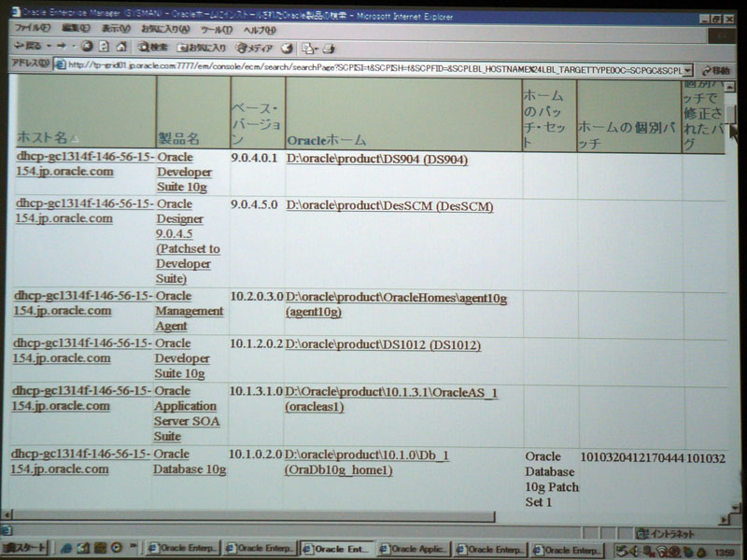Sort by the 製品名 column header
This screenshot has width=747, height=560.
178,138
